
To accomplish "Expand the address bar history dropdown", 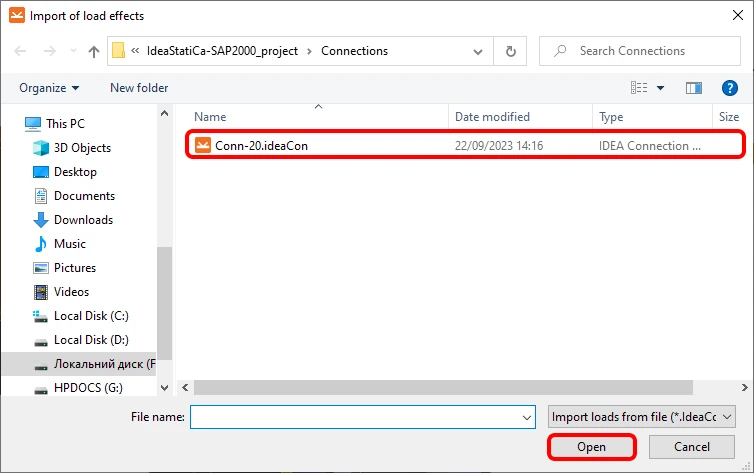I will tap(478, 51).
